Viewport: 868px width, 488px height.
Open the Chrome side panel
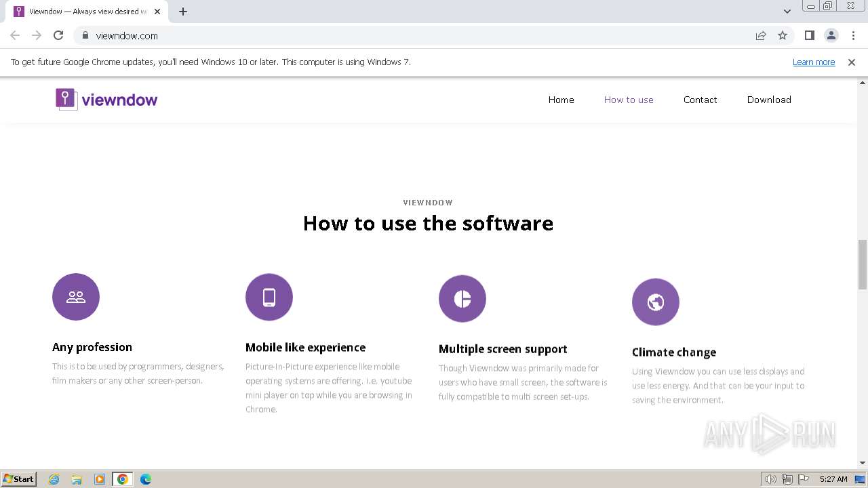809,35
